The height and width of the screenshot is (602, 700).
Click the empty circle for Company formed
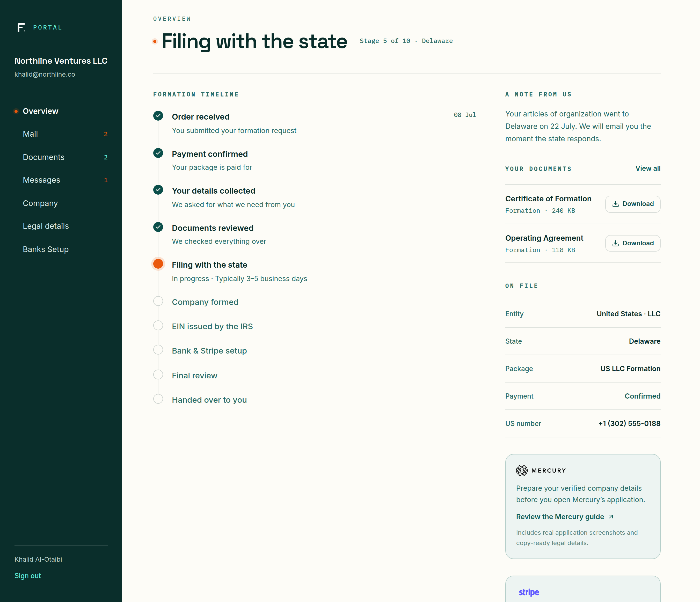(158, 301)
